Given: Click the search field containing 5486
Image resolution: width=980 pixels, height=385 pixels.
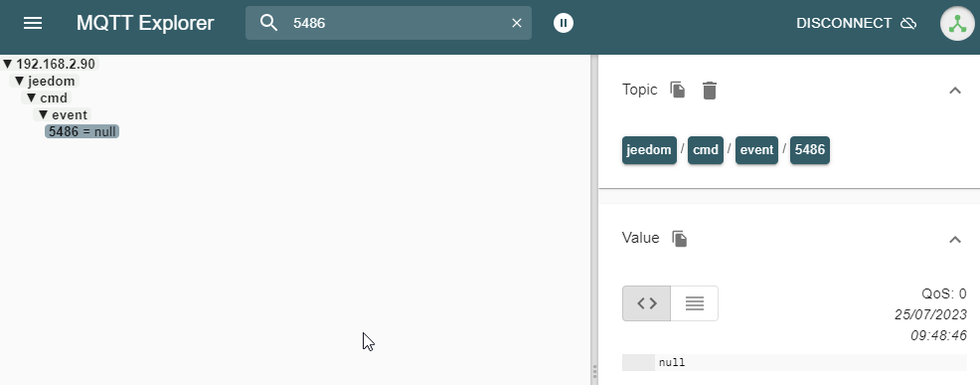Looking at the screenshot, I should (389, 23).
